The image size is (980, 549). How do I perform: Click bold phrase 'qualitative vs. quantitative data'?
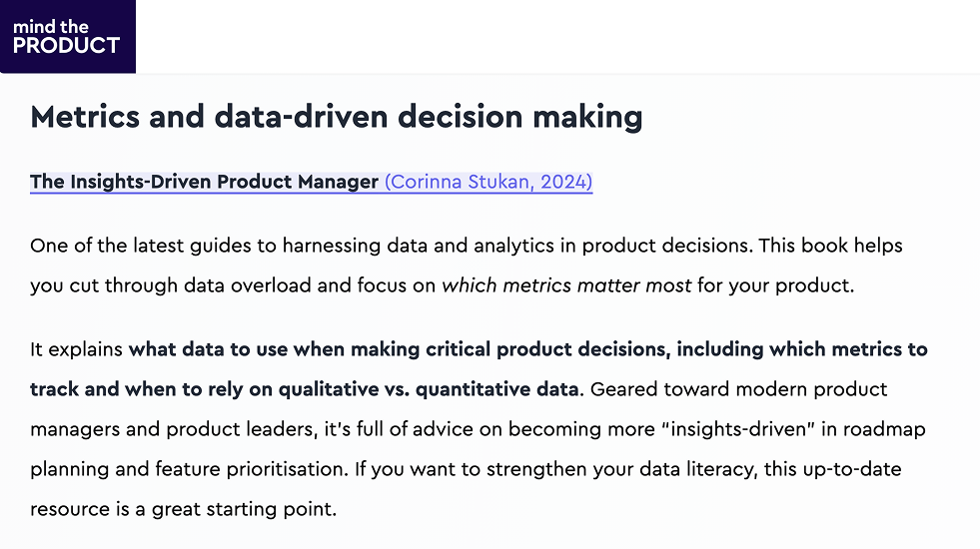click(429, 389)
